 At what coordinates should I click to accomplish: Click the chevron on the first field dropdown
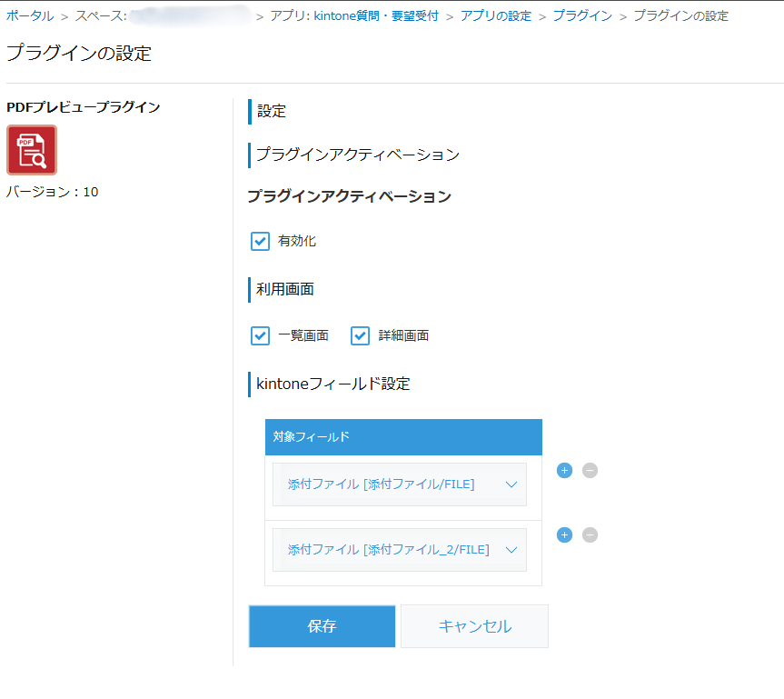(511, 484)
